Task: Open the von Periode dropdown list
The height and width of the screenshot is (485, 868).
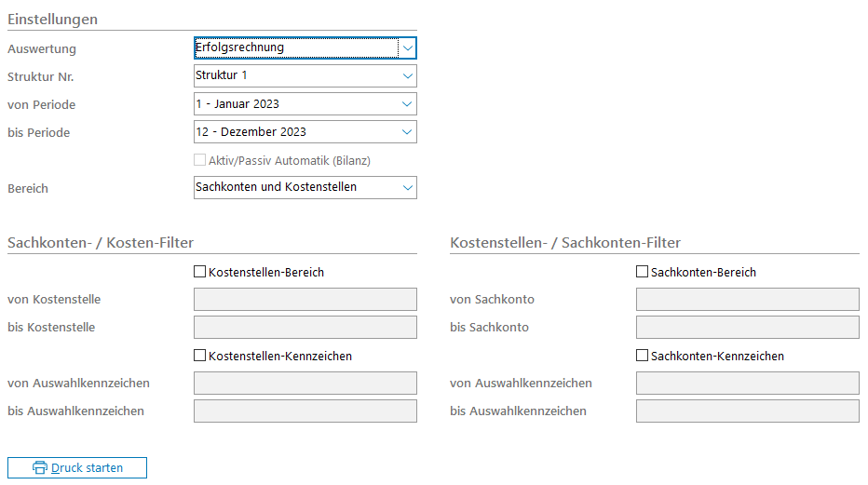Action: coord(407,104)
